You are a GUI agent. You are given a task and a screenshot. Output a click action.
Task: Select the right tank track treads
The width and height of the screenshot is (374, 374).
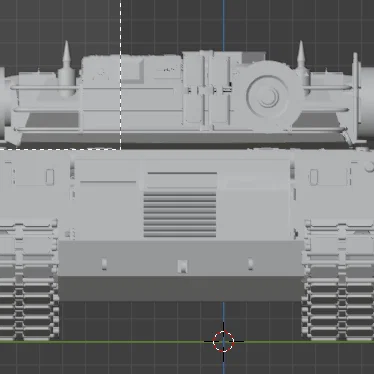click(338, 280)
